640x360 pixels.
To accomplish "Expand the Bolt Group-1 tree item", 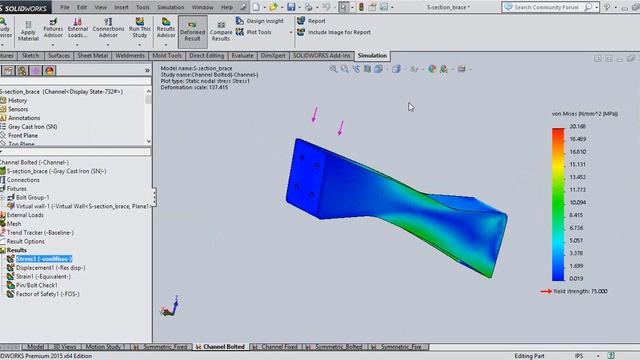I will click(3, 198).
